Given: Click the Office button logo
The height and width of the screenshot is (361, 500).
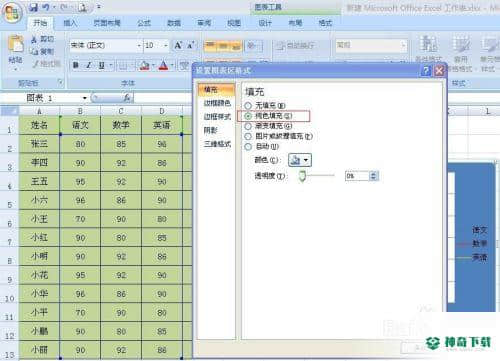Looking at the screenshot, I should pyautogui.click(x=12, y=13).
